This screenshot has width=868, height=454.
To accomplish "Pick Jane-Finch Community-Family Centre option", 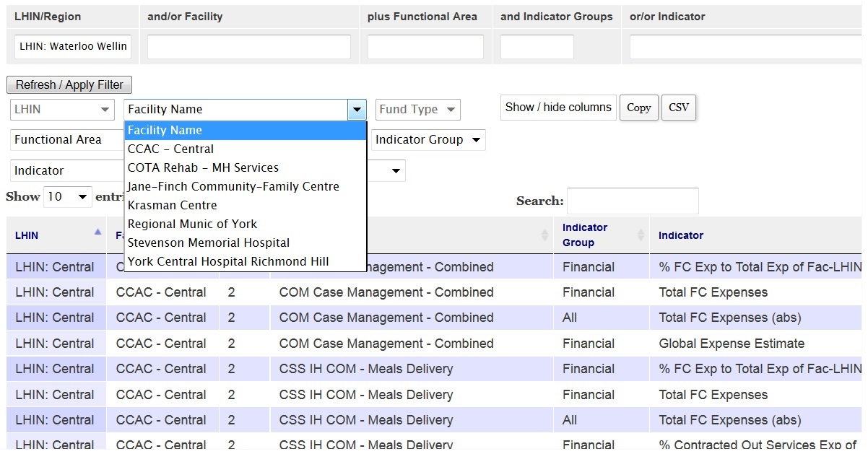I will click(x=233, y=186).
